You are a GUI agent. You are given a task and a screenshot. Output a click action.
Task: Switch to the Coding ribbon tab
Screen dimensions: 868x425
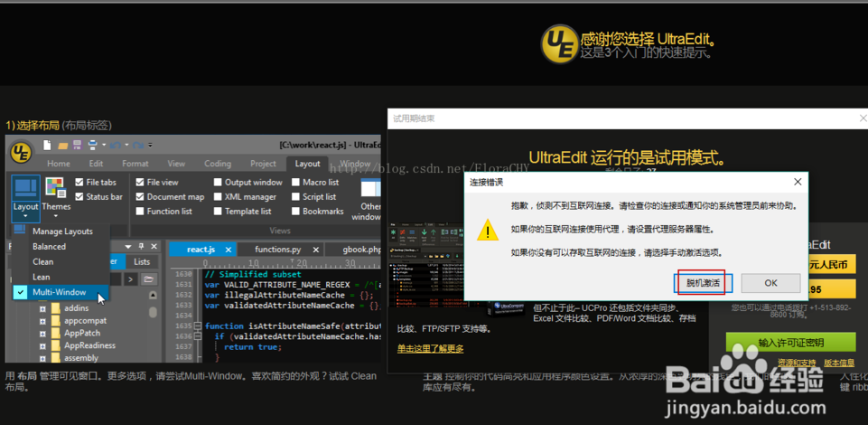tap(218, 164)
